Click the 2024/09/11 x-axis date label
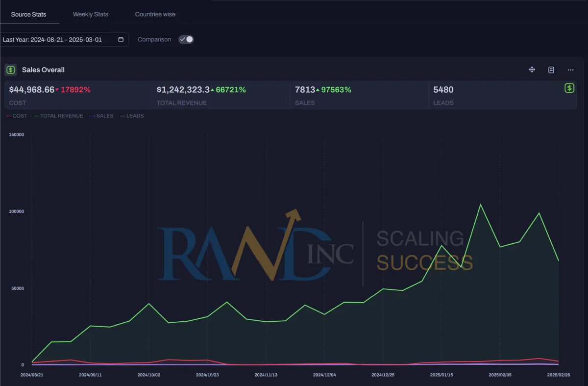This screenshot has height=386, width=588. [90, 375]
